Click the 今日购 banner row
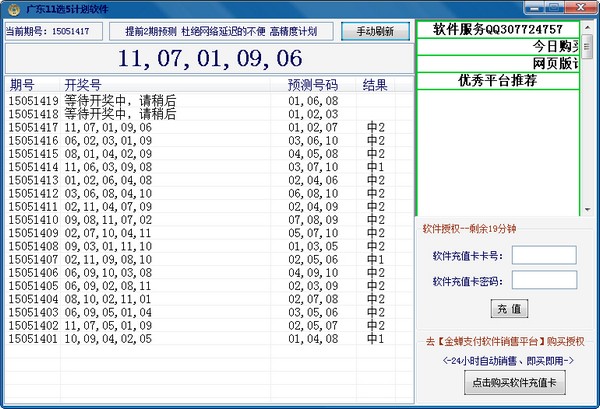This screenshot has width=600, height=409. pos(498,47)
